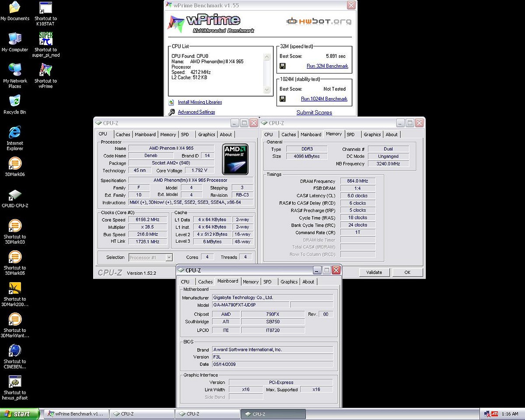Viewport: 525px width, 420px height.
Task: Switch to CPU tab in the front Mainboard CPU-Z window
Action: point(185,282)
